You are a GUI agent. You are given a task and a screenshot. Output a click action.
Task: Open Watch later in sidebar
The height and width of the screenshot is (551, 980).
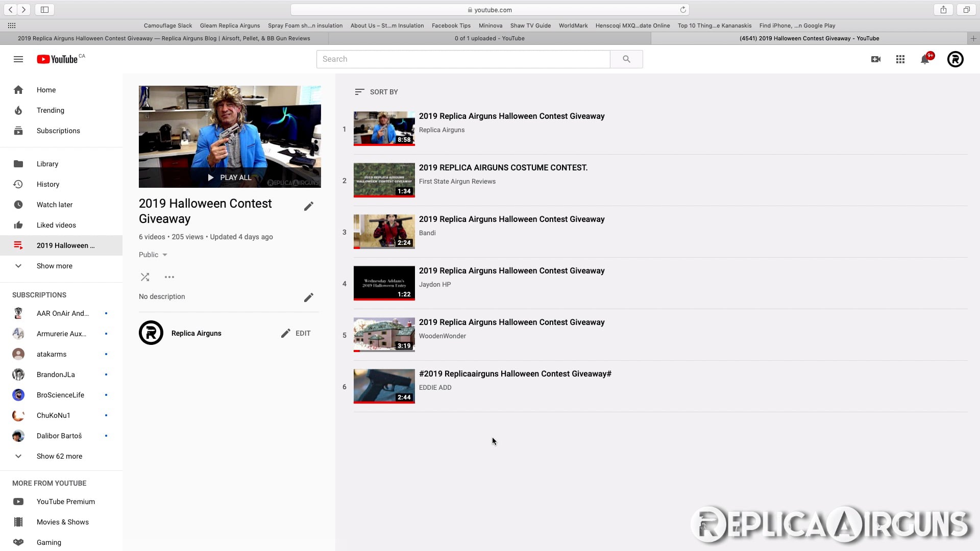tap(61, 205)
